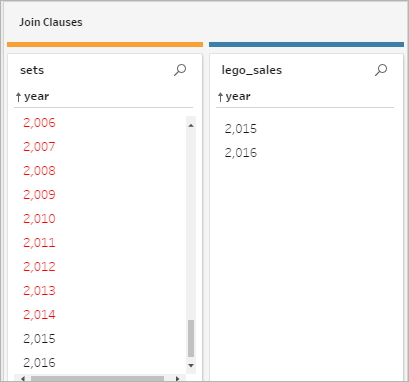
Task: Click the orange sets color bar
Action: 105,44
